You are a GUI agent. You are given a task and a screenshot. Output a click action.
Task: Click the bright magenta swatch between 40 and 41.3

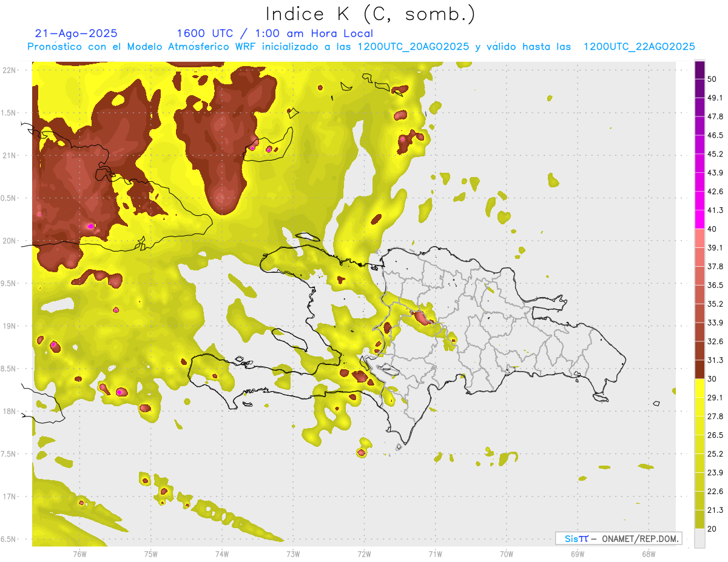pyautogui.click(x=700, y=219)
